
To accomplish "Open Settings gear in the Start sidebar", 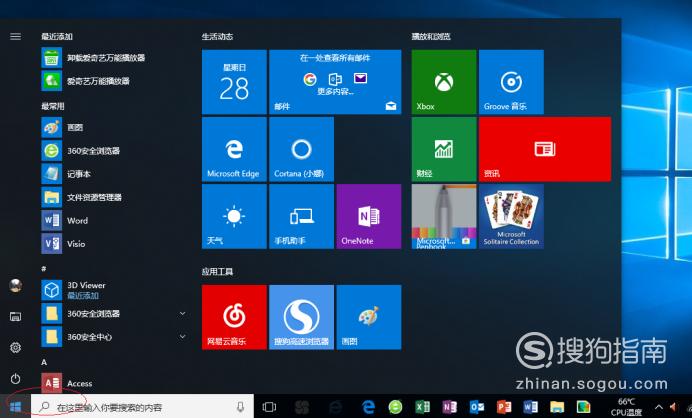I will [x=15, y=348].
